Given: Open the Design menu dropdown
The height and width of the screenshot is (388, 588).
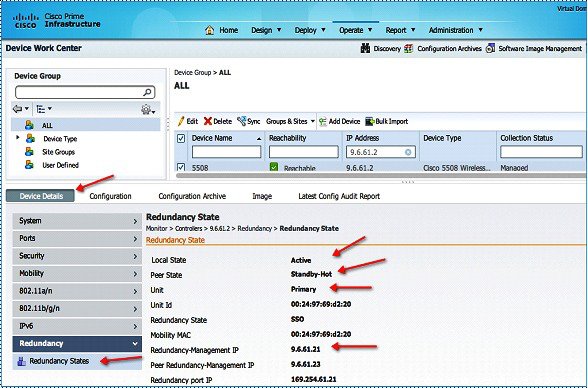Looking at the screenshot, I should point(266,30).
